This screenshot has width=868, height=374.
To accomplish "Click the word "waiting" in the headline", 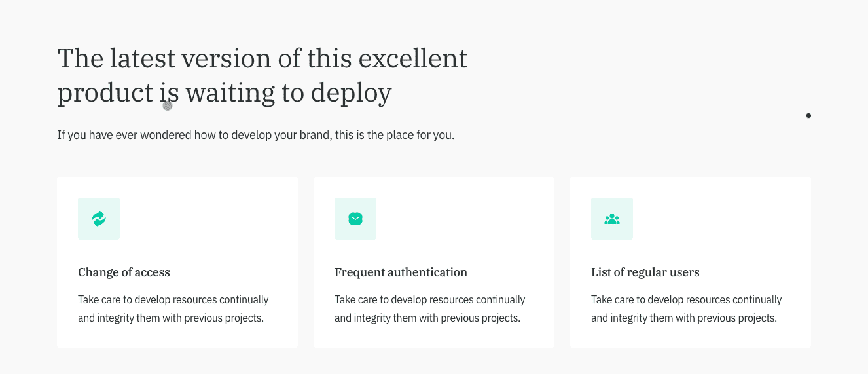I will (230, 93).
